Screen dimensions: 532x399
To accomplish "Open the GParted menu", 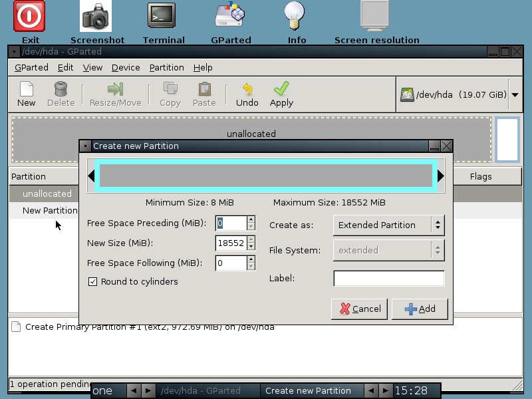I will point(31,68).
